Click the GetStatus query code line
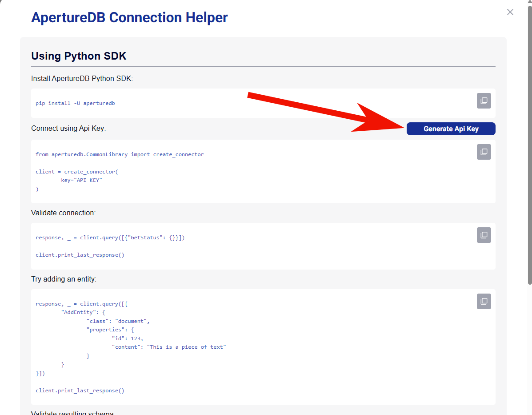Viewport: 532px width, 415px height. 110,238
